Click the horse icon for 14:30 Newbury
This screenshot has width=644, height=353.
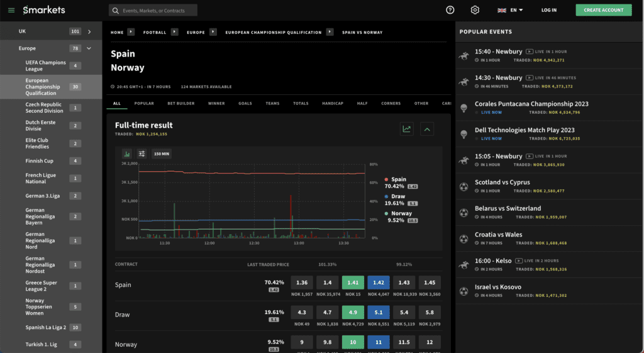[x=464, y=82]
